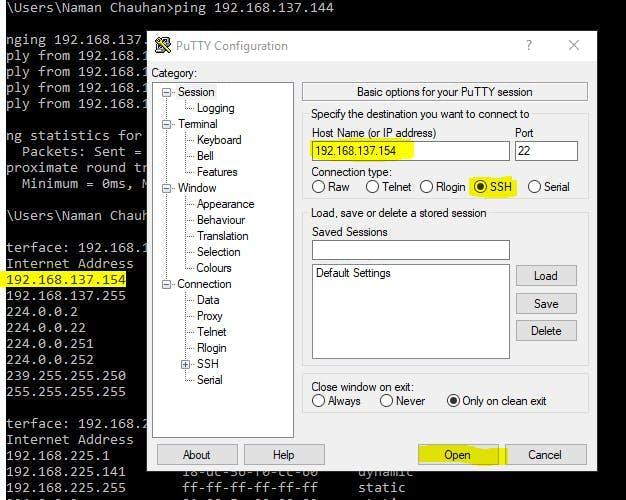Viewport: 626px width, 500px height.
Task: Select the Terminal category
Action: click(x=198, y=124)
